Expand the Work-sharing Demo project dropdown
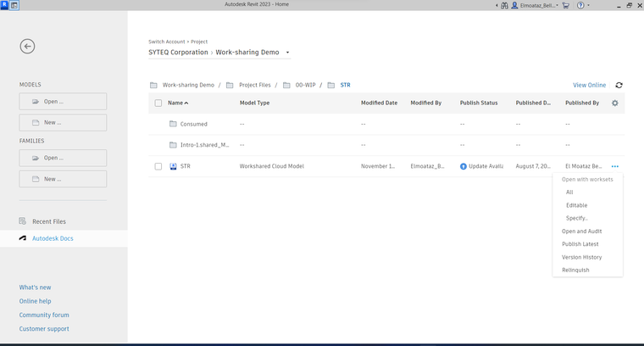 pyautogui.click(x=287, y=53)
